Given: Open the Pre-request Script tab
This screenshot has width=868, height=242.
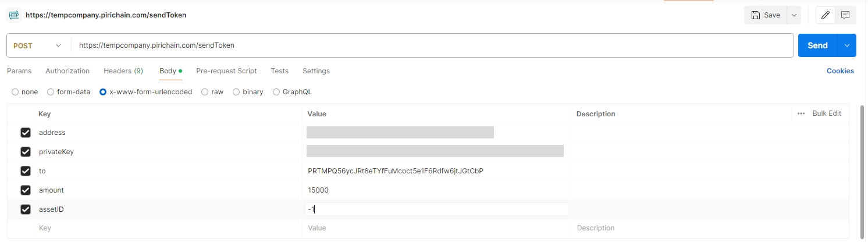Looking at the screenshot, I should 226,71.
